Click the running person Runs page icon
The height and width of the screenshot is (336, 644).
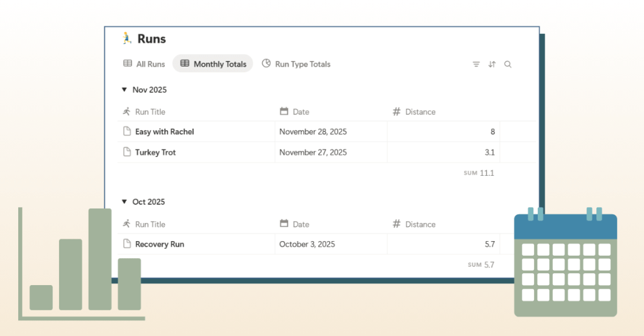click(x=128, y=39)
